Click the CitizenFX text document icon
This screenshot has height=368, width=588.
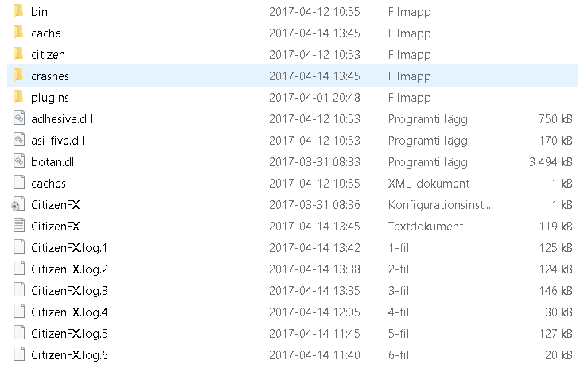pyautogui.click(x=19, y=226)
